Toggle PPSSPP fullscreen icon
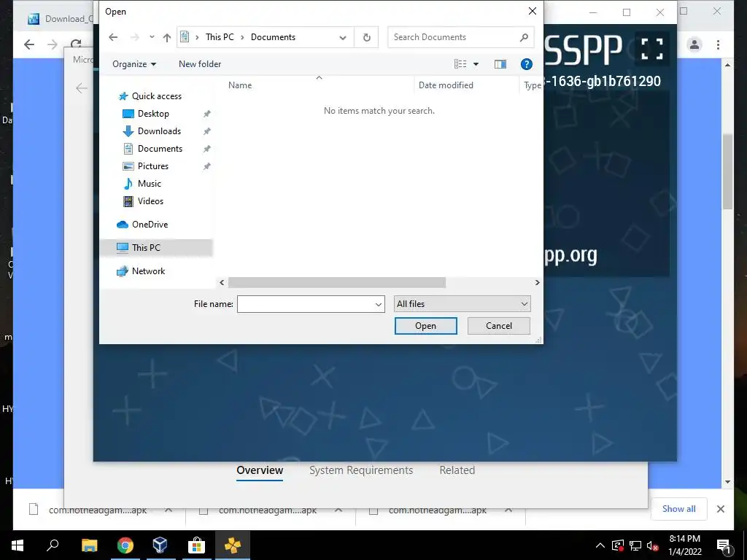747x560 pixels. click(652, 49)
